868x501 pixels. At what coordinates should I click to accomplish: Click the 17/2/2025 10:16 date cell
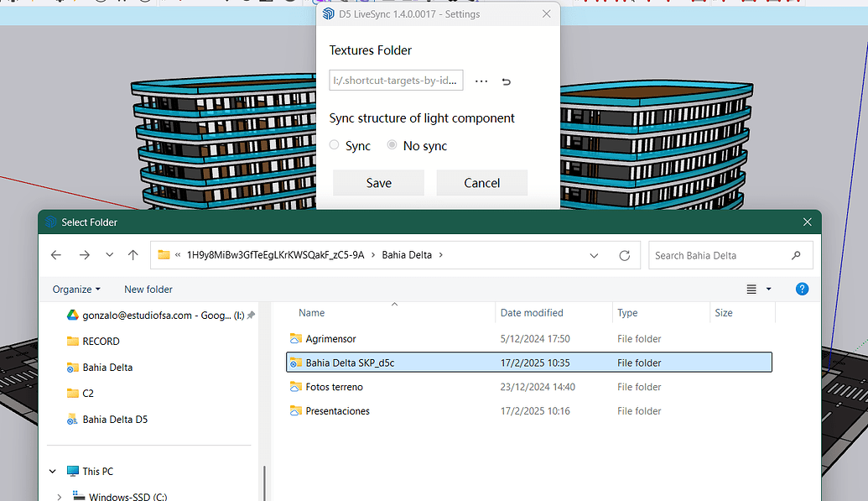(x=535, y=410)
